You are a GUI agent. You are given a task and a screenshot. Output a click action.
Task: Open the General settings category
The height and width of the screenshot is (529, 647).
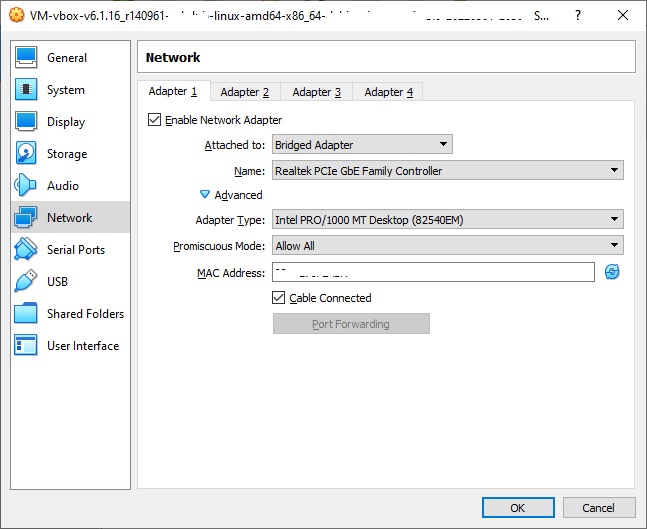coord(71,57)
